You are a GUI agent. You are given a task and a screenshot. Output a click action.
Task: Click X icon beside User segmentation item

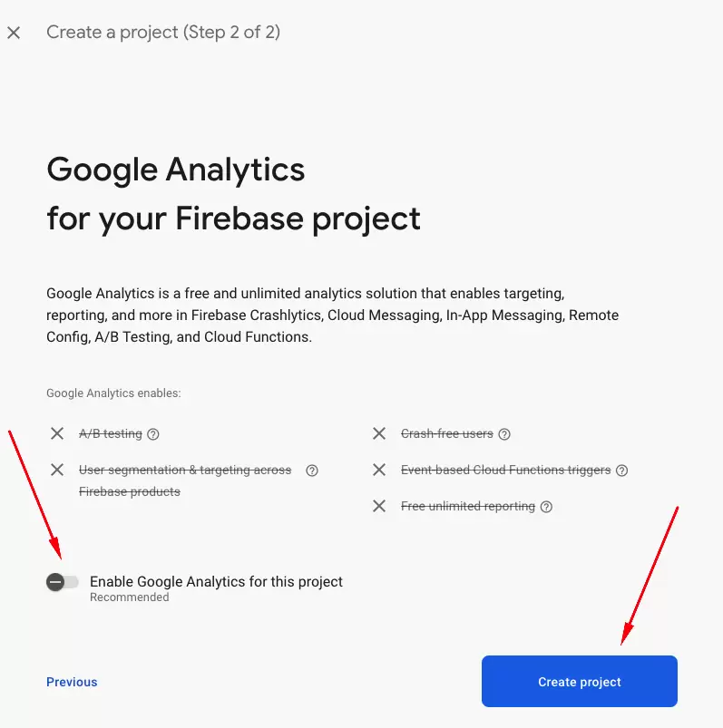tap(57, 470)
